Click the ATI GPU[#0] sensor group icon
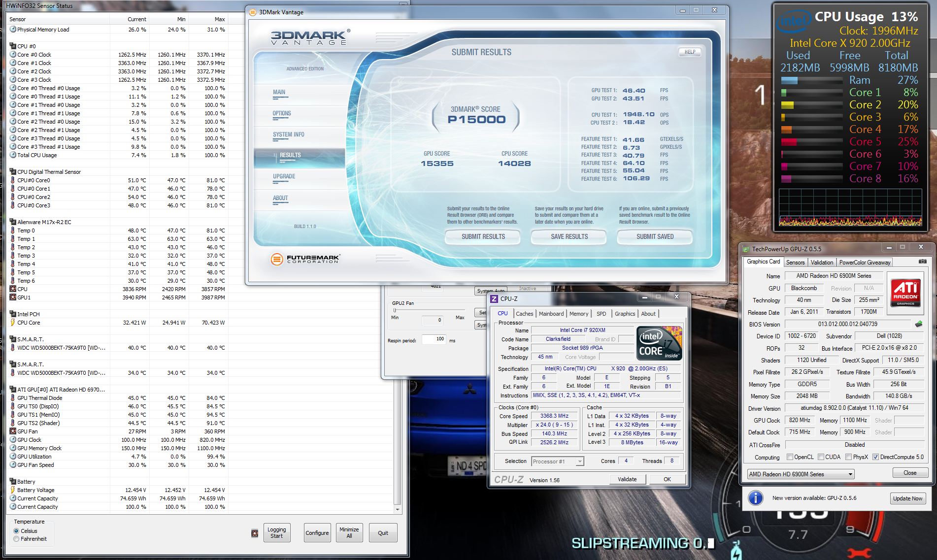937x560 pixels. pyautogui.click(x=13, y=390)
